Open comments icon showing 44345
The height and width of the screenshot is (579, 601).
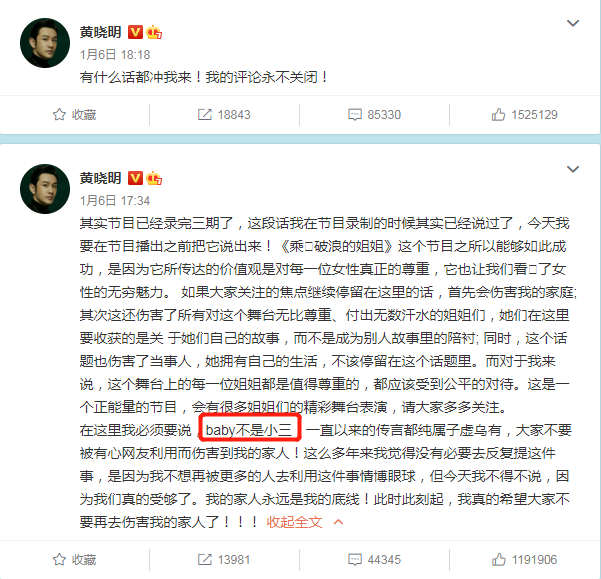[355, 559]
